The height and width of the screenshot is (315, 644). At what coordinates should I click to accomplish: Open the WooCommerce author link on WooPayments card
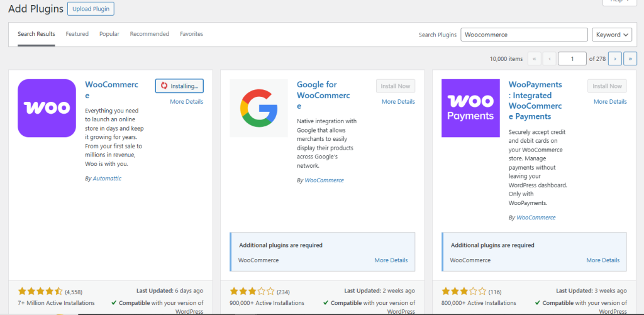click(x=536, y=218)
